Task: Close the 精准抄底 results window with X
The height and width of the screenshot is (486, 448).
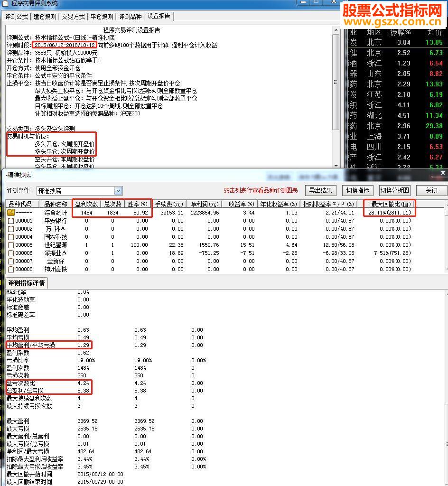Action: pyautogui.click(x=443, y=173)
